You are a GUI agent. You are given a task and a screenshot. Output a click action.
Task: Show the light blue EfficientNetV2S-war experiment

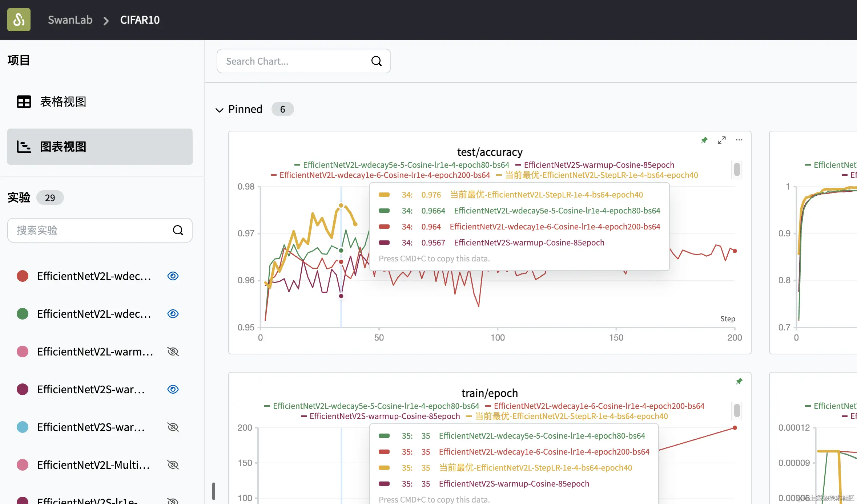[173, 427]
